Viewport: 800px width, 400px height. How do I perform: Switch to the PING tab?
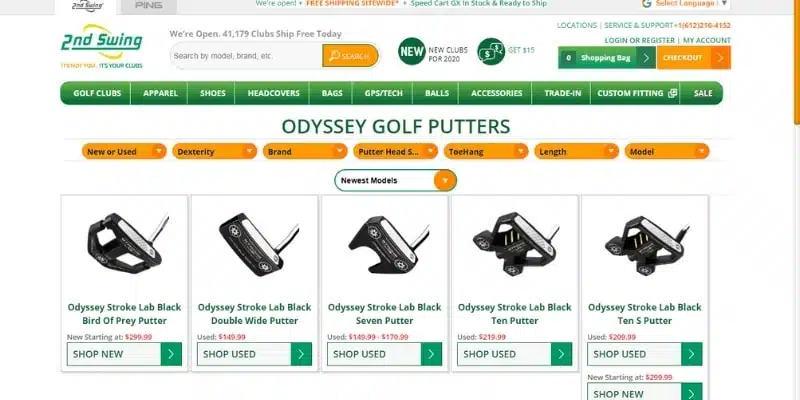149,6
